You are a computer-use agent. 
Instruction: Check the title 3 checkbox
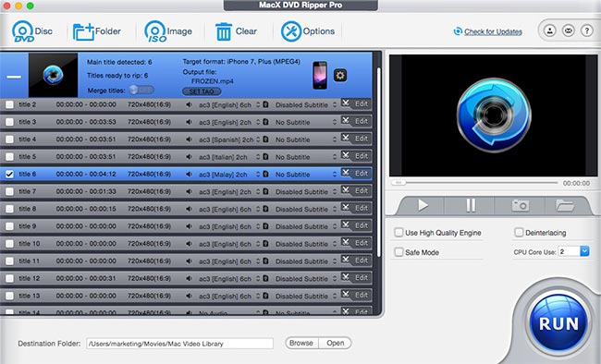(x=9, y=122)
